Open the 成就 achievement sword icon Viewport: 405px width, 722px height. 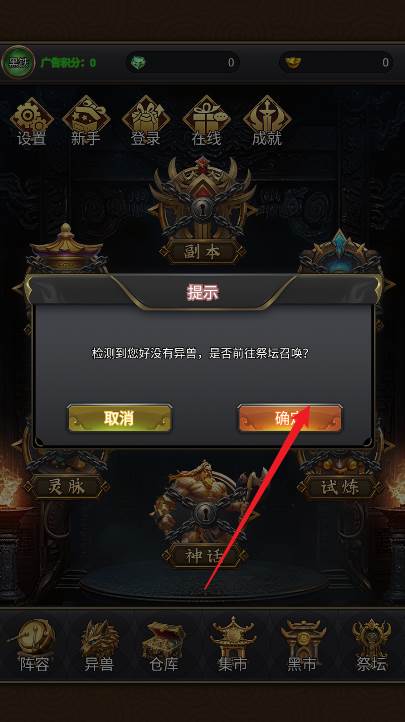tap(267, 122)
